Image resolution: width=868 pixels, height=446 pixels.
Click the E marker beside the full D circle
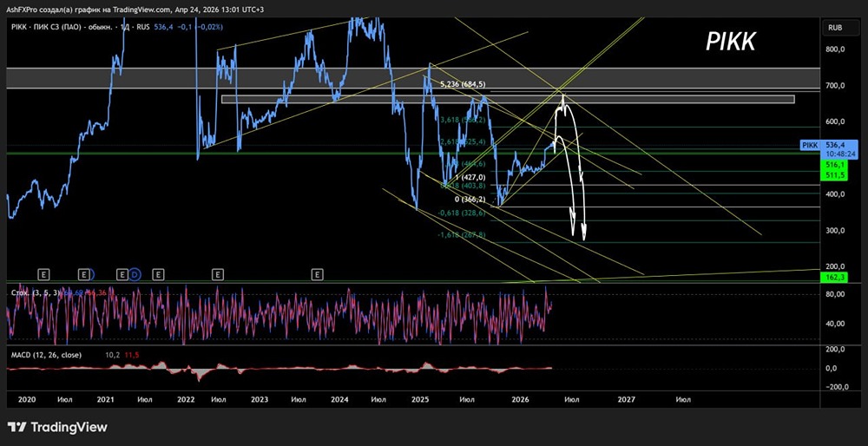122,274
